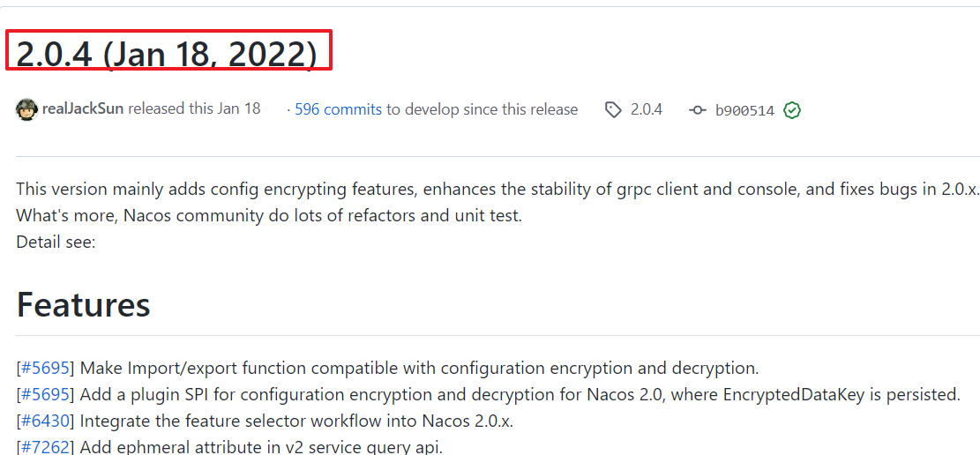Open the 596 commits link
This screenshot has width=980, height=455.
tap(338, 109)
